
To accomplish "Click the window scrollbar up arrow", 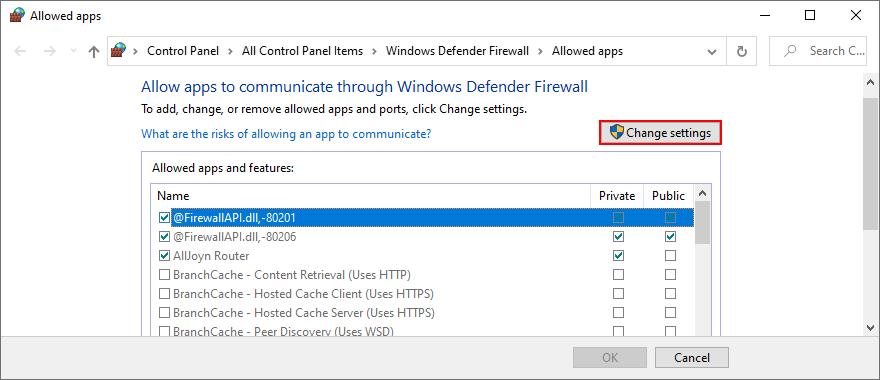I will 870,82.
